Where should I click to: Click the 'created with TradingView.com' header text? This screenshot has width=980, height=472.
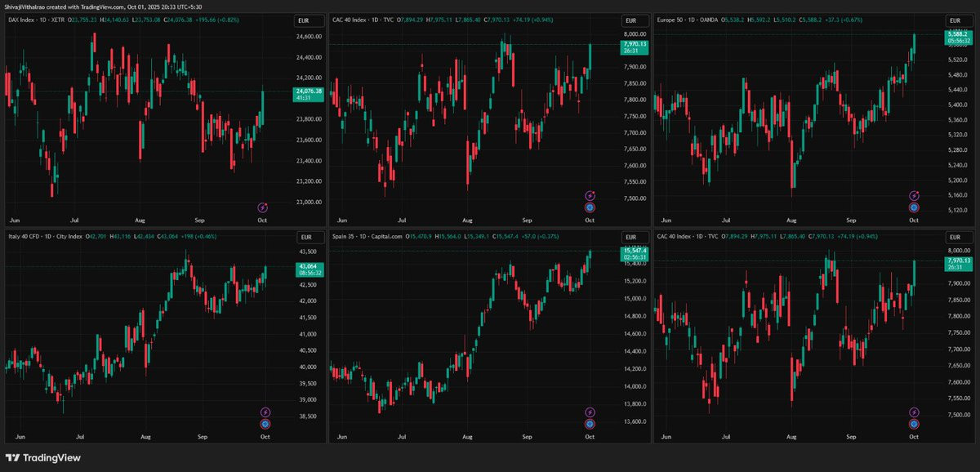click(x=85, y=6)
